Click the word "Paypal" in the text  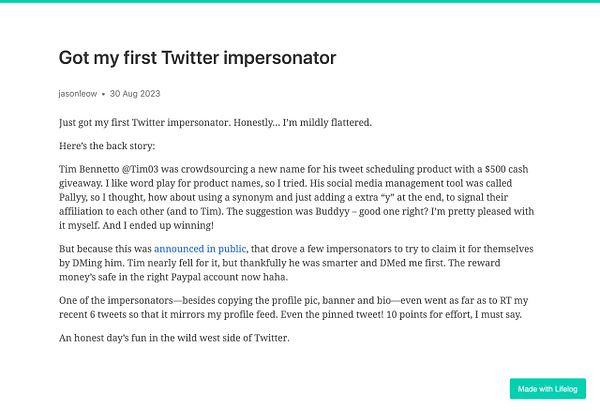tap(185, 277)
